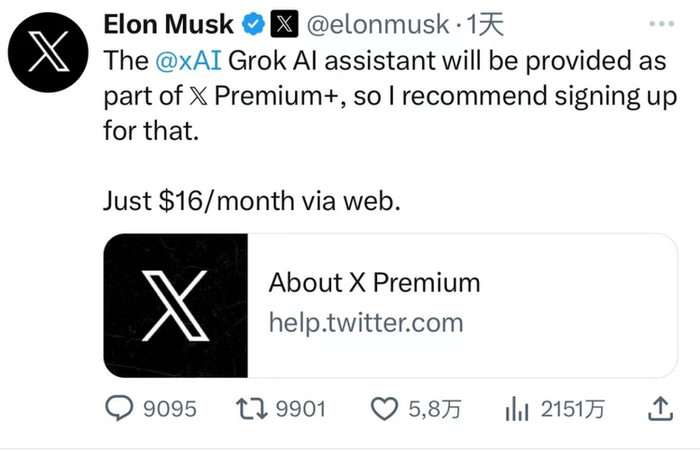The image size is (700, 451).
Task: Click the repost arrows icon
Action: tap(253, 409)
